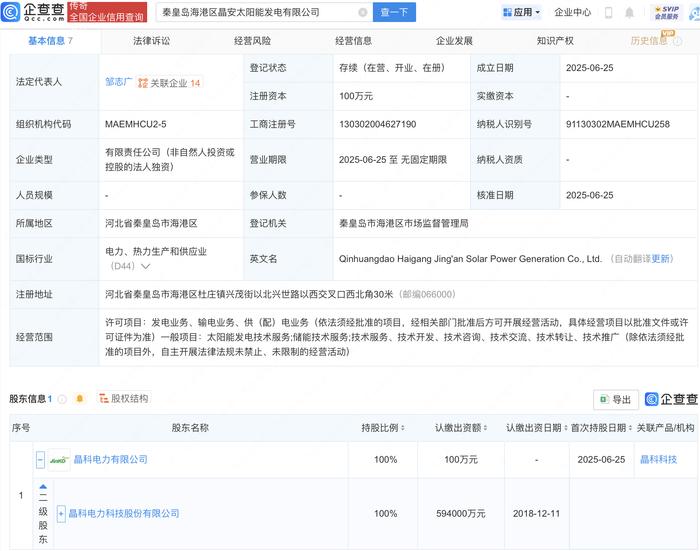The height and width of the screenshot is (551, 700).
Task: Click the 导出 export button
Action: pyautogui.click(x=616, y=399)
